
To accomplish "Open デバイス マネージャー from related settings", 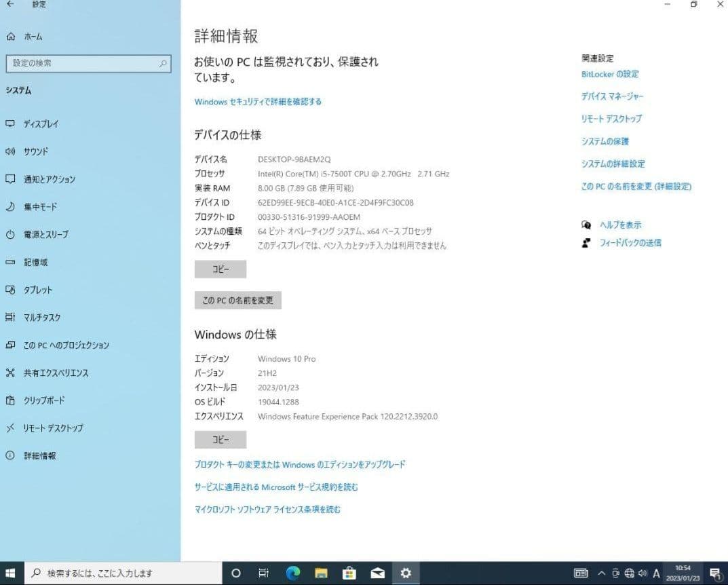I will click(x=613, y=96).
